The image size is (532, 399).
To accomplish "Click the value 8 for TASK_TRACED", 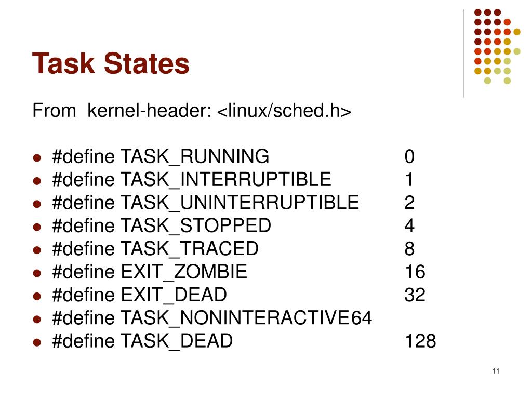I will tap(409, 249).
